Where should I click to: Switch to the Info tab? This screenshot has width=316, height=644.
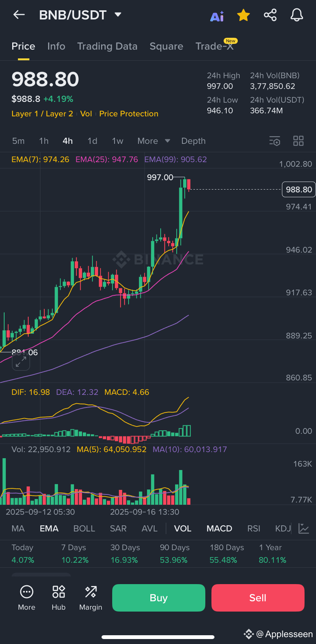coord(56,46)
